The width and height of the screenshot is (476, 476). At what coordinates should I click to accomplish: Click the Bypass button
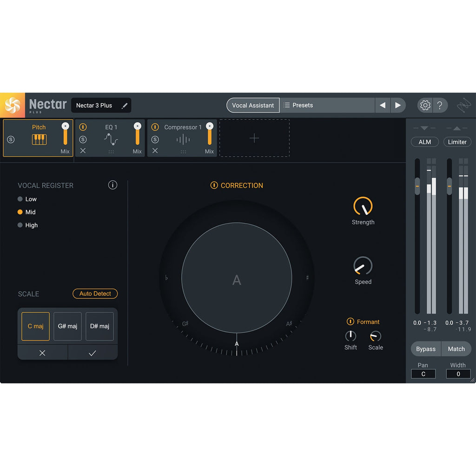426,349
